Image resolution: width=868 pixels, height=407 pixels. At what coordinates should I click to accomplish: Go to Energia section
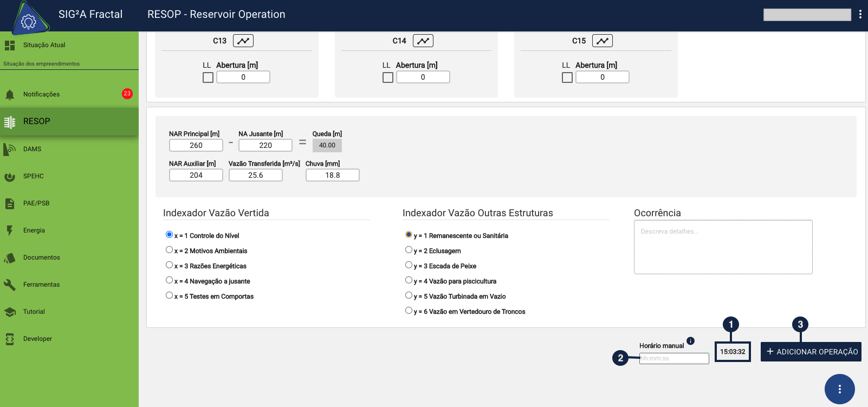coord(69,230)
